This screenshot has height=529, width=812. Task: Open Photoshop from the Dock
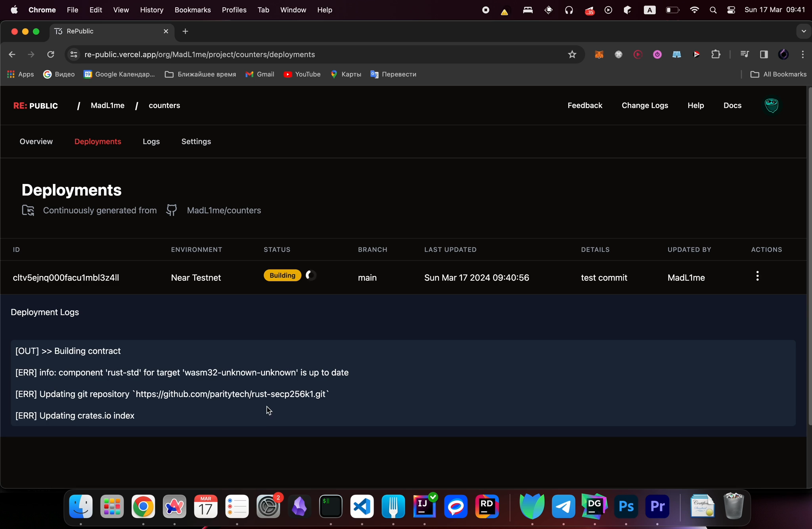coord(626,506)
